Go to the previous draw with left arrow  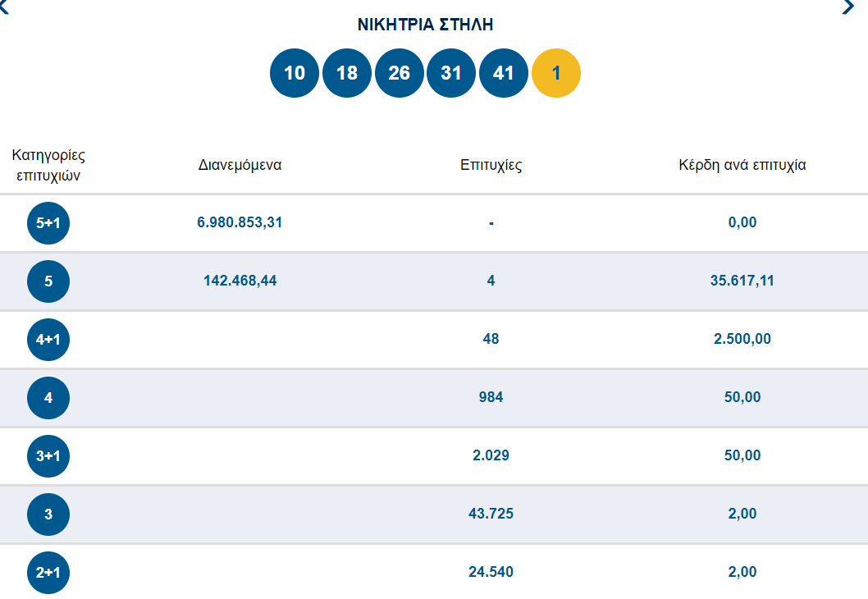pyautogui.click(x=4, y=7)
